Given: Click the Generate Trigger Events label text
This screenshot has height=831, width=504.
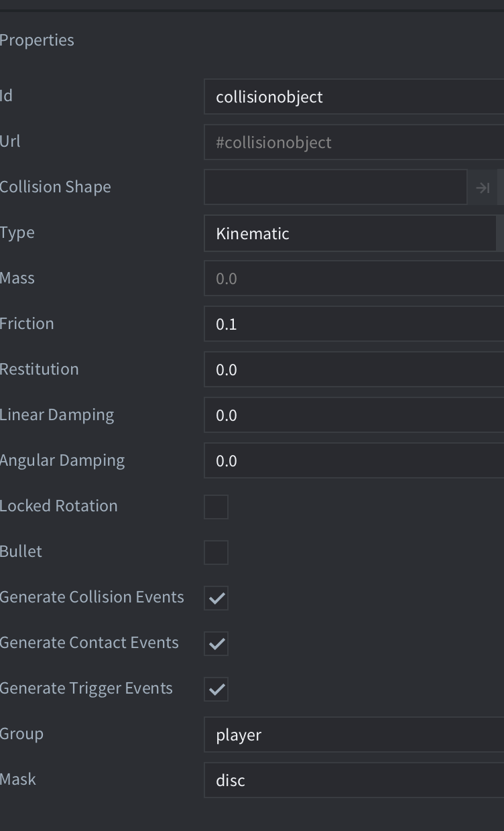Looking at the screenshot, I should point(86,688).
